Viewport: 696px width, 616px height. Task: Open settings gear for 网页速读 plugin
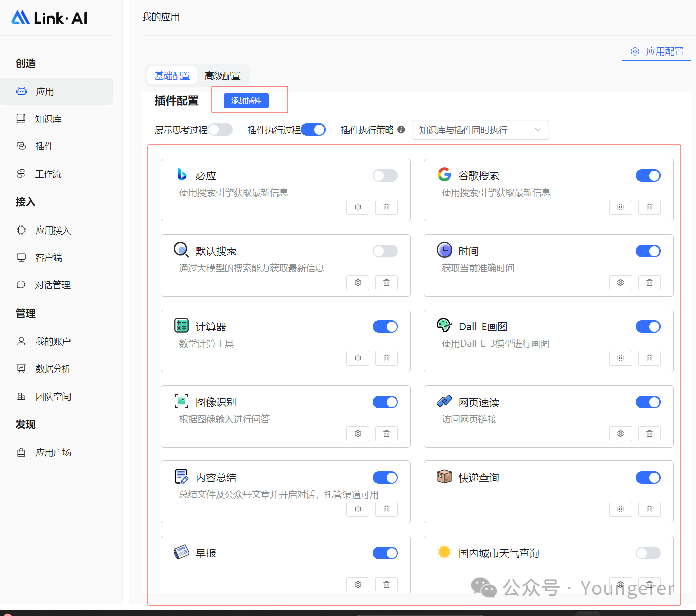click(x=620, y=434)
